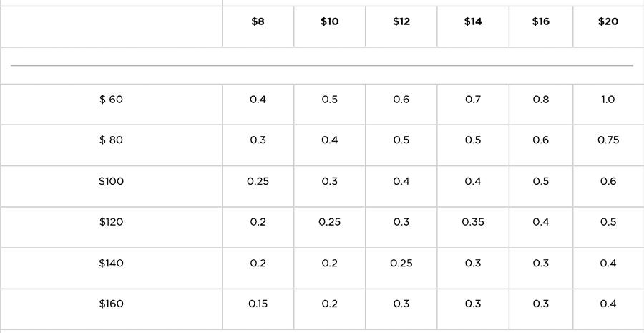Click the $12 column header
Viewport: 644px width, 333px height.
coord(401,21)
